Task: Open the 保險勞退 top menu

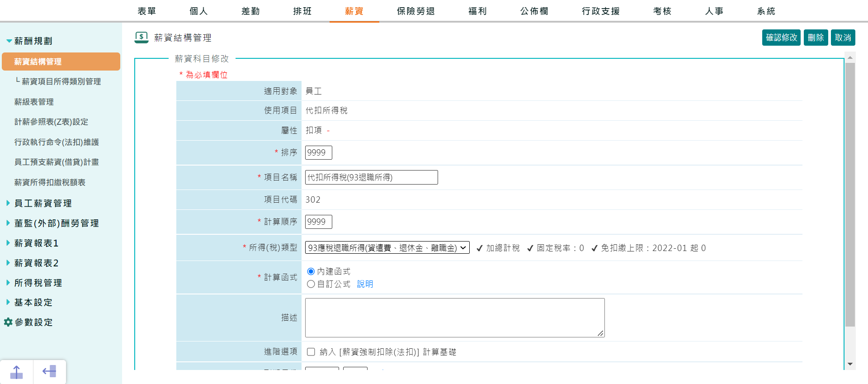Action: coord(416,11)
